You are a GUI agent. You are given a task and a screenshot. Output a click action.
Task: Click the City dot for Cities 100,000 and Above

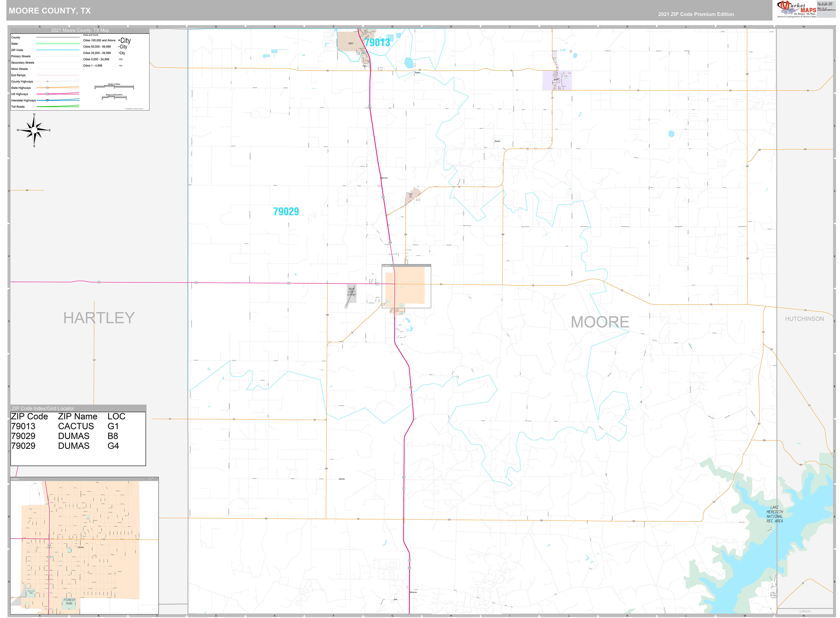(119, 40)
